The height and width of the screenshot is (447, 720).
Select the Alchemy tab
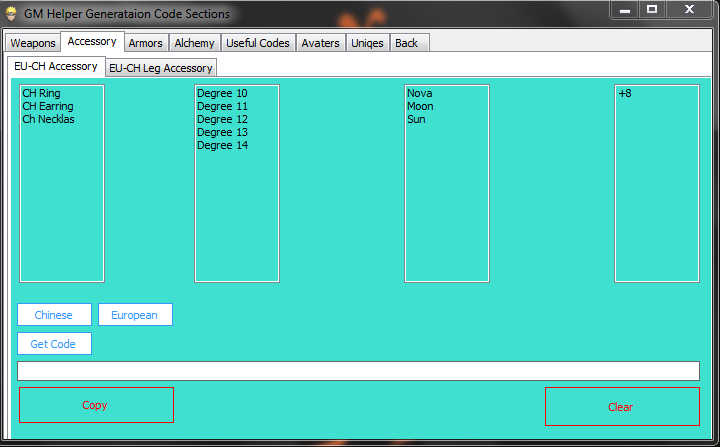pos(194,43)
